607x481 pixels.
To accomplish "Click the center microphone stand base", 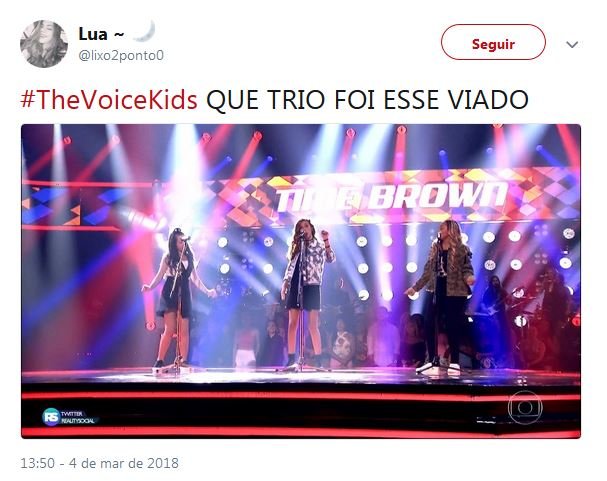I will (x=301, y=368).
